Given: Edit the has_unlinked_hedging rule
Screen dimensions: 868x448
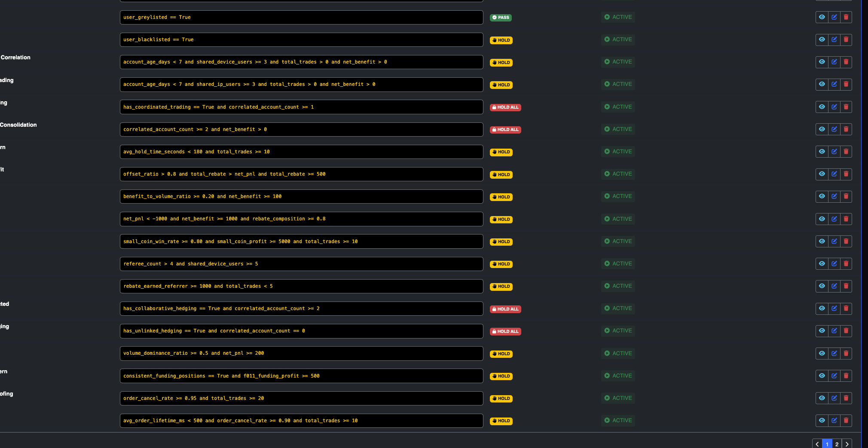Looking at the screenshot, I should 834,331.
